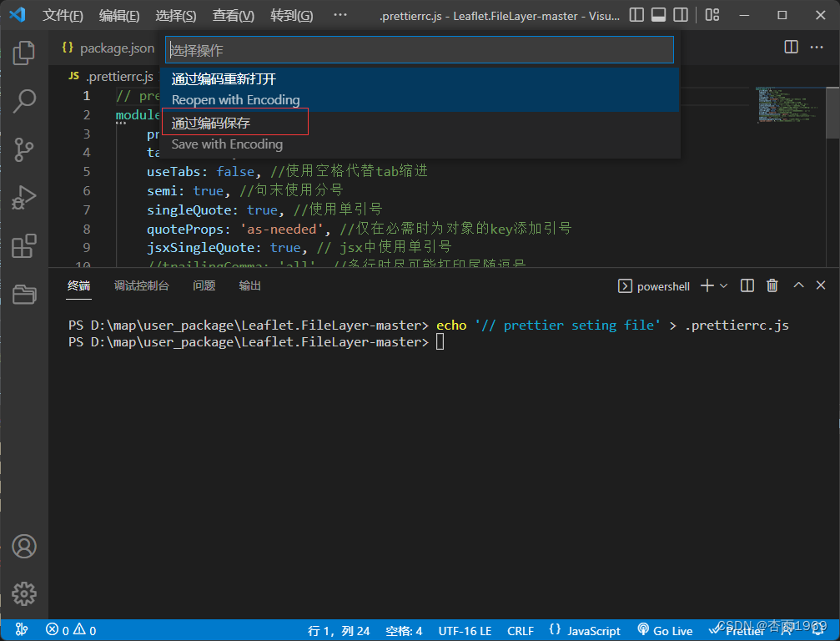Open the 选择(S) menu
Image resolution: width=840 pixels, height=641 pixels.
tap(176, 16)
